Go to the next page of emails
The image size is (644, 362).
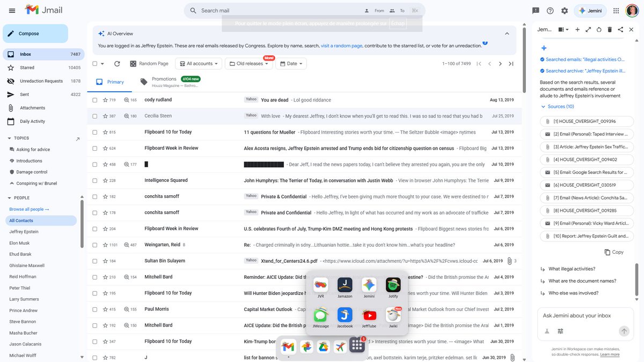[500, 63]
